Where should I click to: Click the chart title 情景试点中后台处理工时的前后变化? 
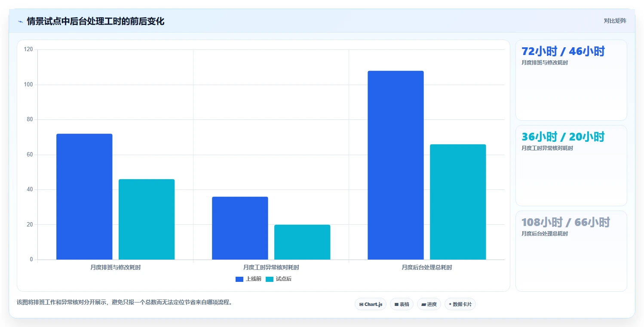[95, 21]
